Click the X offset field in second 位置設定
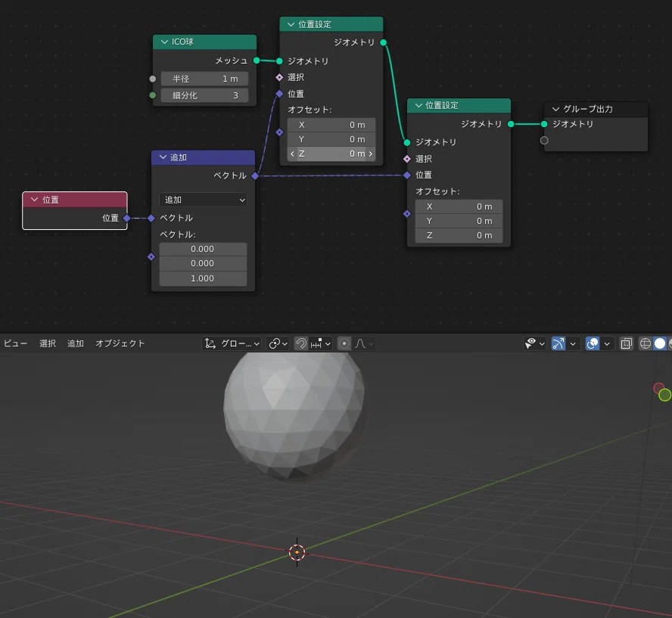Image resolution: width=672 pixels, height=618 pixels. [x=459, y=207]
